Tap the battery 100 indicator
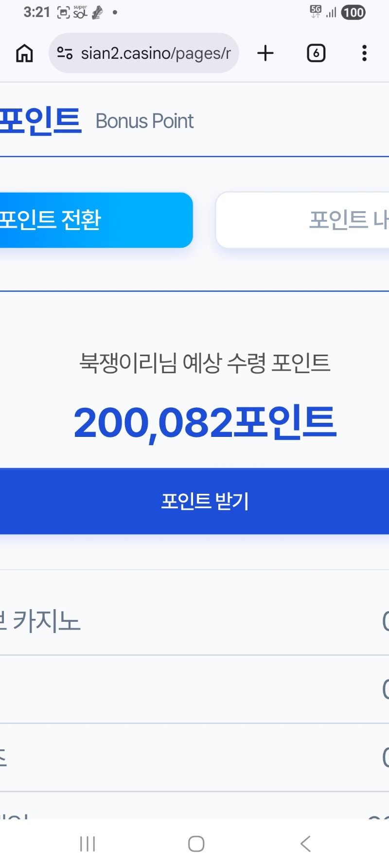Viewport: 389px width, 868px height. (x=354, y=12)
